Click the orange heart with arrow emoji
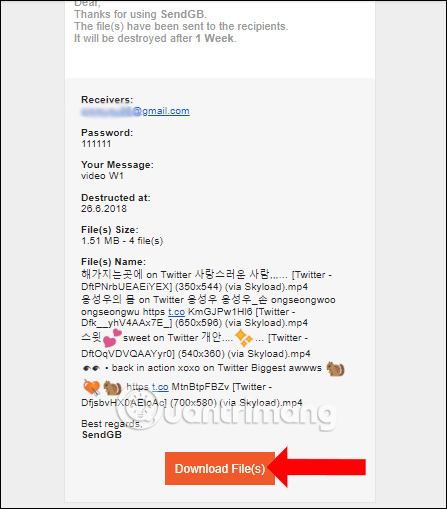The width and height of the screenshot is (447, 509). pos(91,387)
